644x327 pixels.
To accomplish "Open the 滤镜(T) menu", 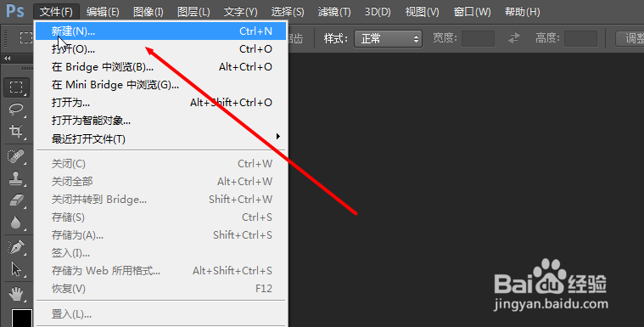I will (334, 12).
